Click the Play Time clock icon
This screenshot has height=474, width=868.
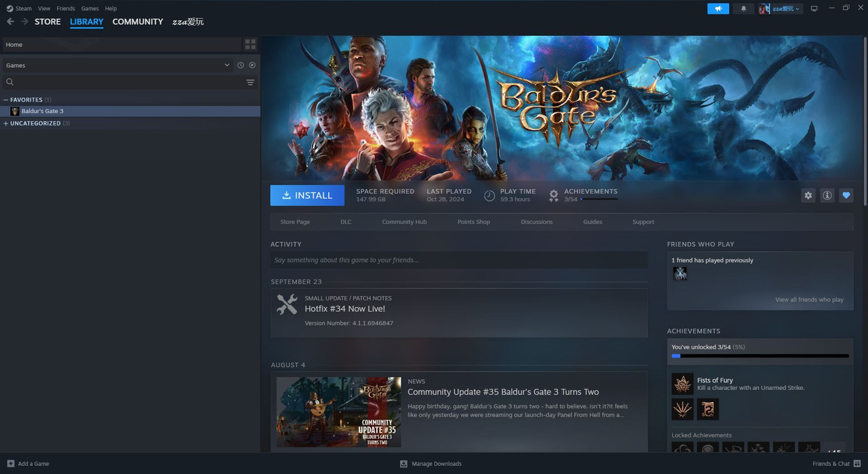point(490,195)
